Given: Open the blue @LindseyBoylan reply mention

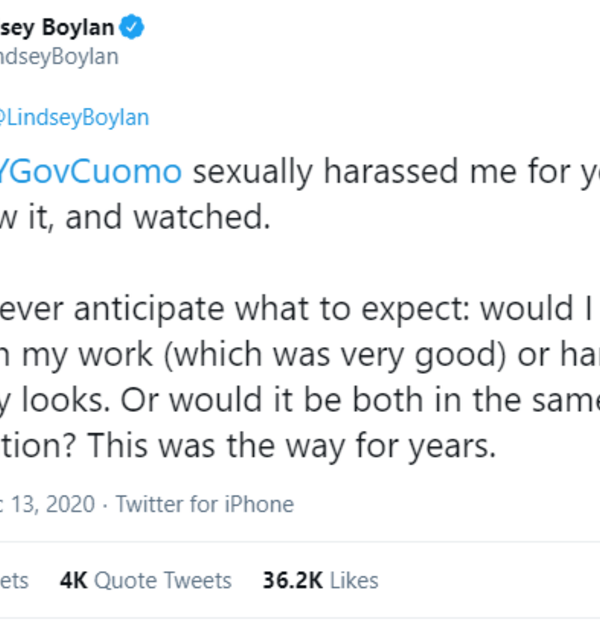Looking at the screenshot, I should click(x=74, y=118).
